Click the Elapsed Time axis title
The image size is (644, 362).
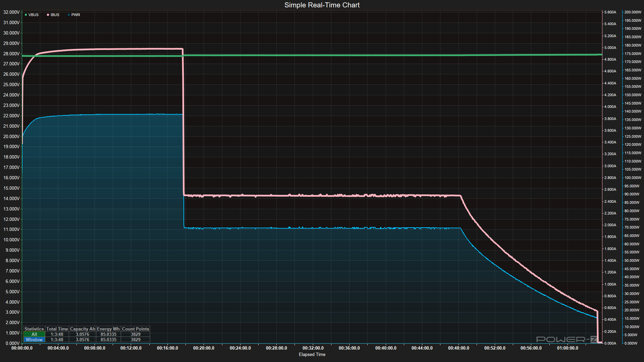point(312,354)
